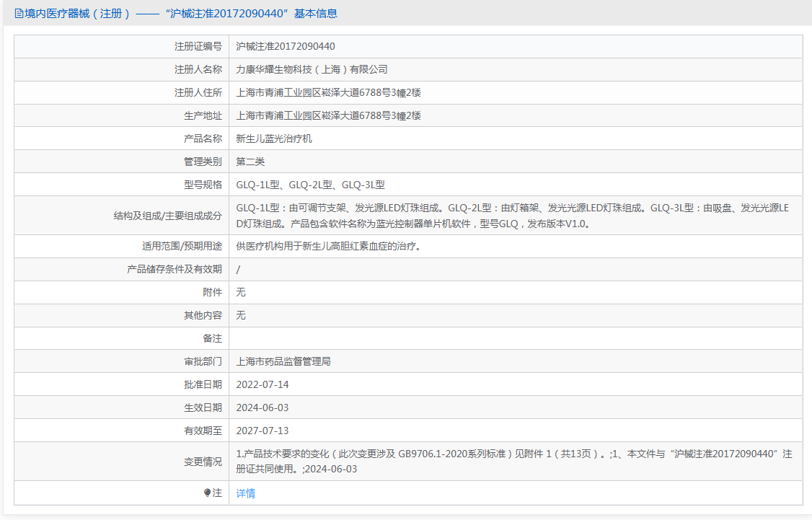Select the registration number value 沪械注准20172090440 in the table
Screen dimensions: 812x520
[x=286, y=47]
